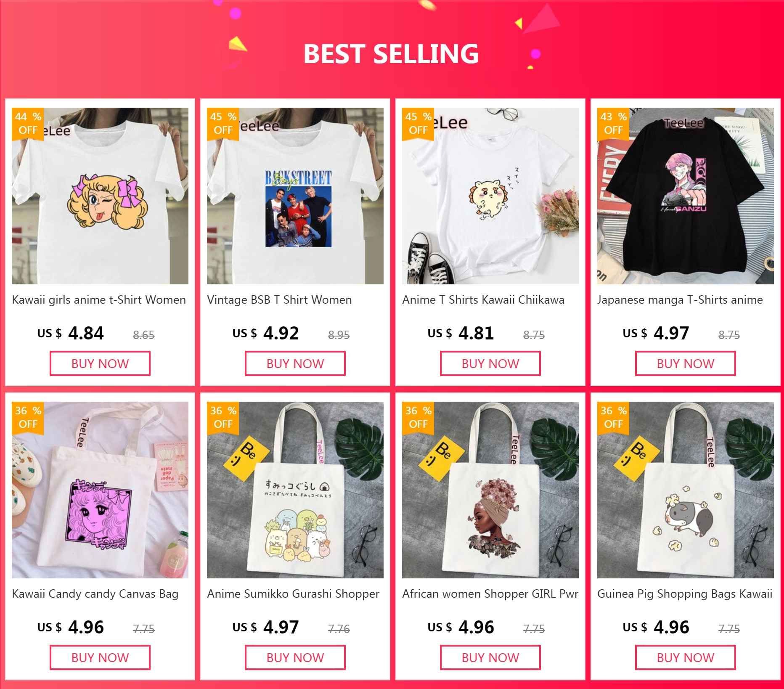
Task: Select the Guinea Pig Shopping Bags Kawaii title
Action: [685, 594]
